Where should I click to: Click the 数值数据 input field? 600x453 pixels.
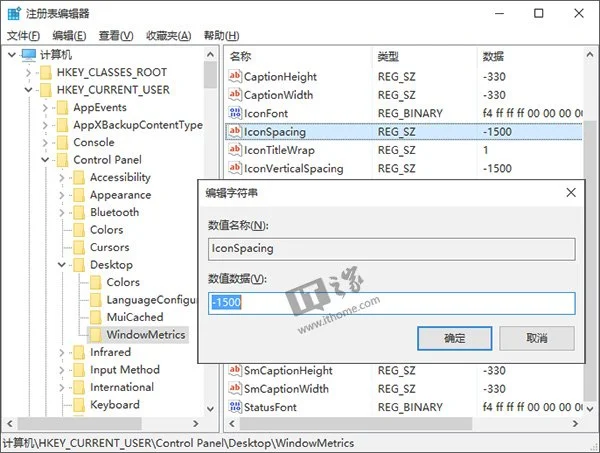[391, 303]
